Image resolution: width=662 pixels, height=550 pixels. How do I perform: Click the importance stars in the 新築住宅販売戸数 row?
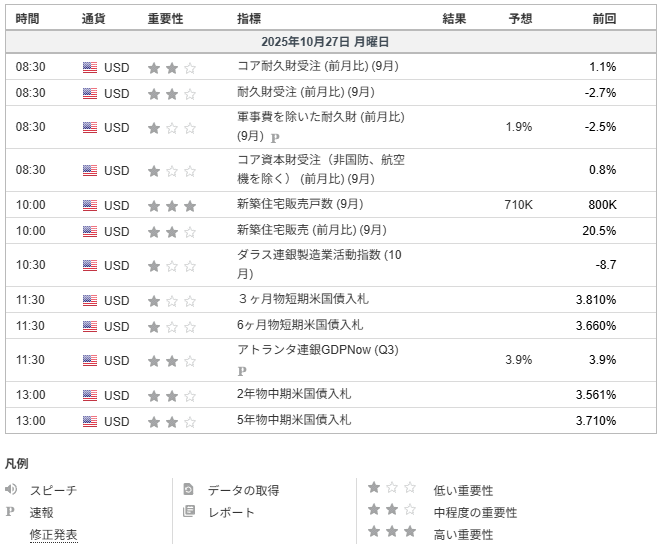pyautogui.click(x=171, y=205)
